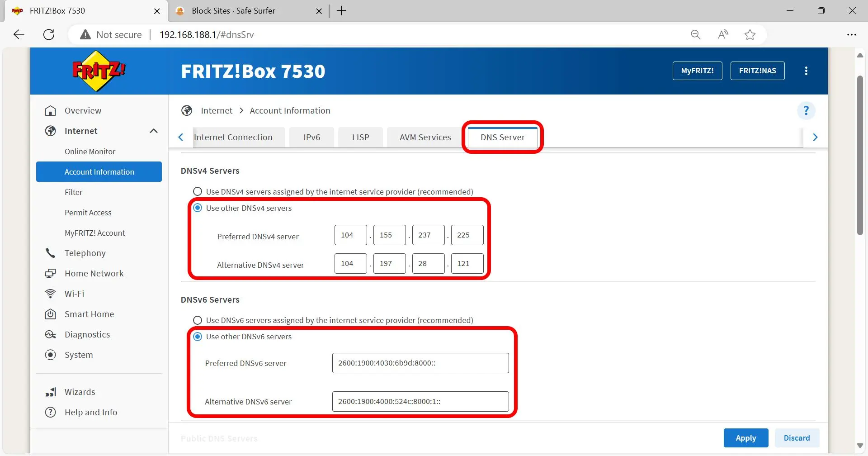Click scrollbar down arrow

(860, 446)
